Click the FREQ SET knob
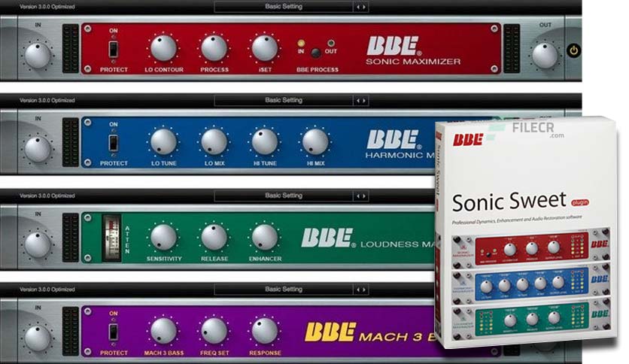This screenshot has height=364, width=629. [214, 331]
